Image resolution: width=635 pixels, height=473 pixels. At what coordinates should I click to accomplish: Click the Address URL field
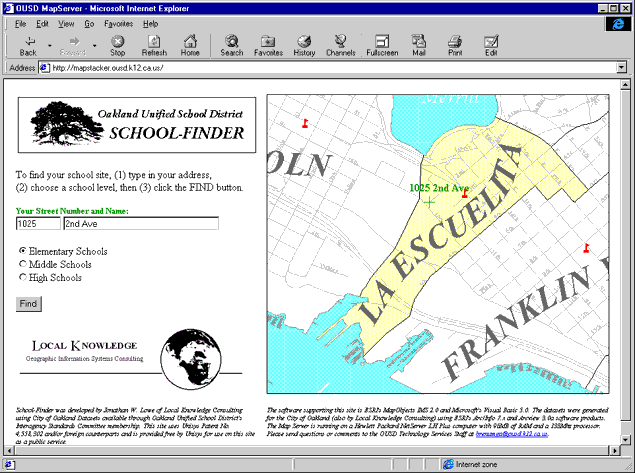[333, 68]
